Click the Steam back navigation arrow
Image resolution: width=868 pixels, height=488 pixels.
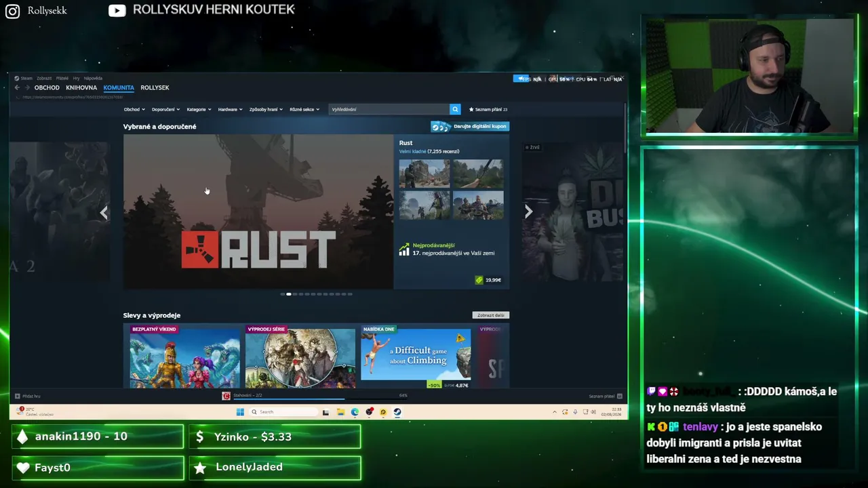(17, 87)
